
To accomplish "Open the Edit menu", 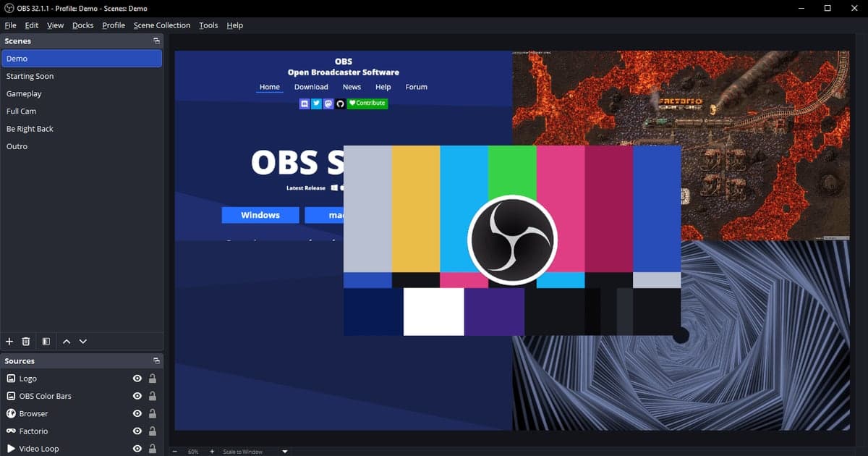I will (32, 25).
